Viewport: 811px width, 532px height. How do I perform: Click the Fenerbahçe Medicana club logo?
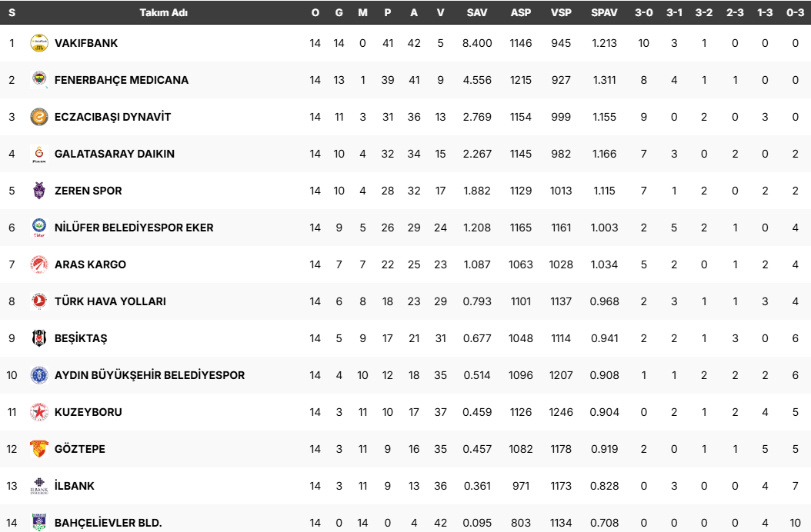point(38,80)
